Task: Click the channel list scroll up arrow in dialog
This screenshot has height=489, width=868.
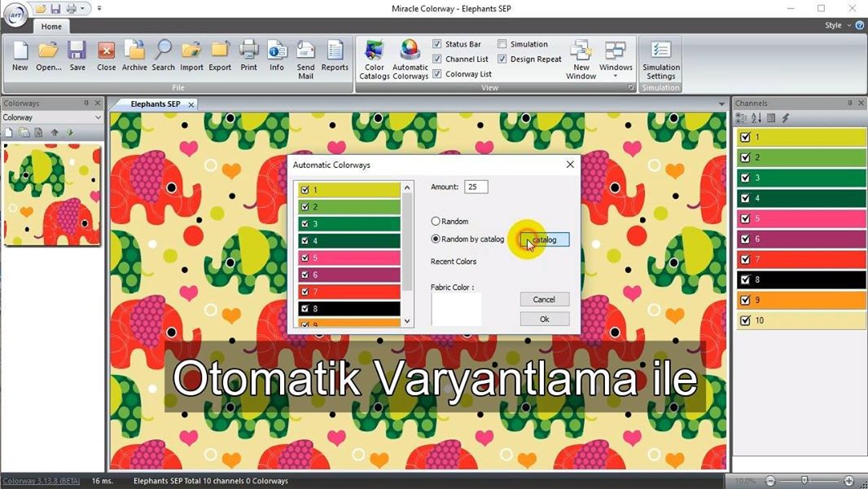Action: [407, 187]
